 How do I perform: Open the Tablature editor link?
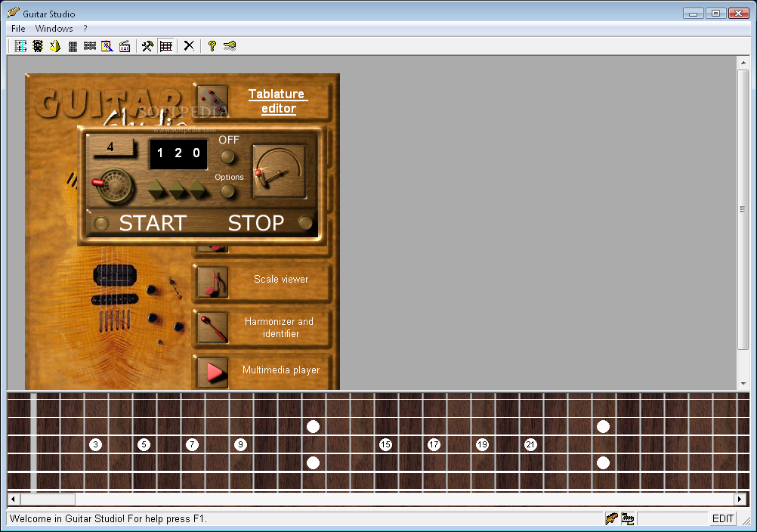[x=277, y=101]
